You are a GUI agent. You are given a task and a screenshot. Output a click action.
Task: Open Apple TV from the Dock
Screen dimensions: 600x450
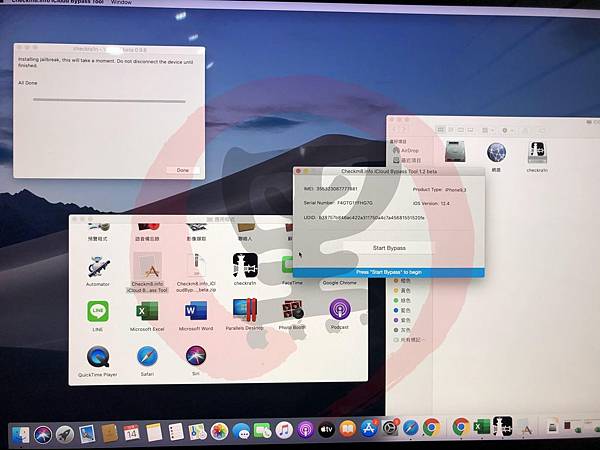click(x=326, y=430)
